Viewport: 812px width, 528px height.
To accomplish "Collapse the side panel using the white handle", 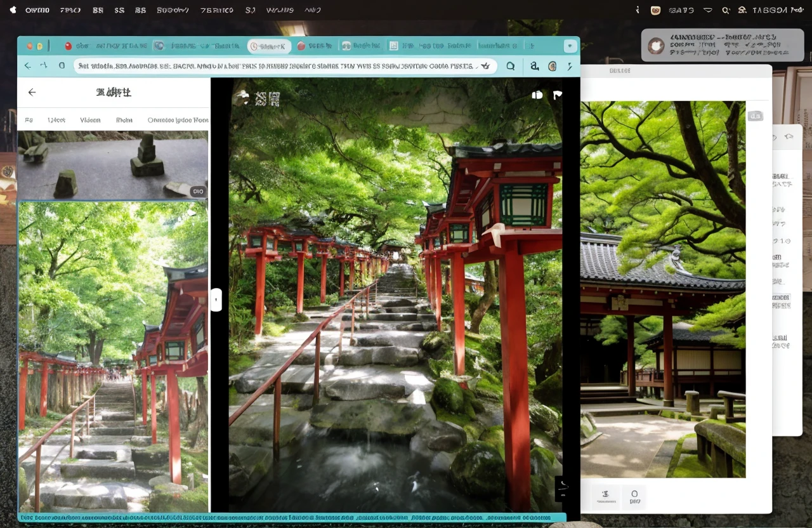I will coord(216,300).
